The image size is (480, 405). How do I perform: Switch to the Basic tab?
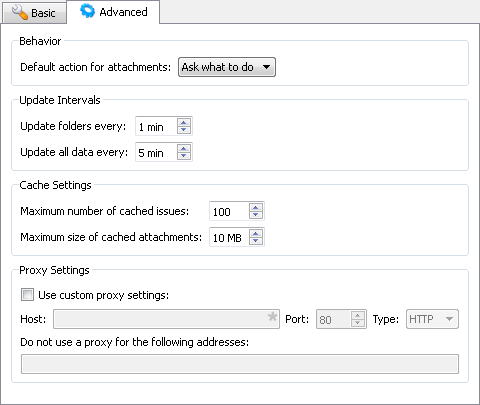click(x=34, y=13)
